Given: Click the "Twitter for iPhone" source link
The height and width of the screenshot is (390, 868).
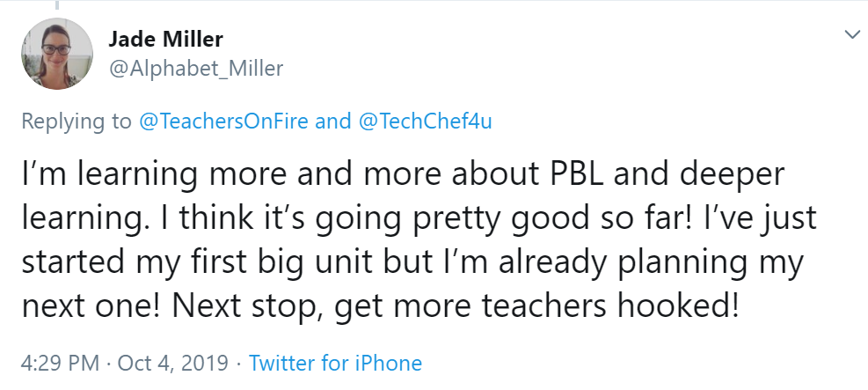Looking at the screenshot, I should [335, 363].
